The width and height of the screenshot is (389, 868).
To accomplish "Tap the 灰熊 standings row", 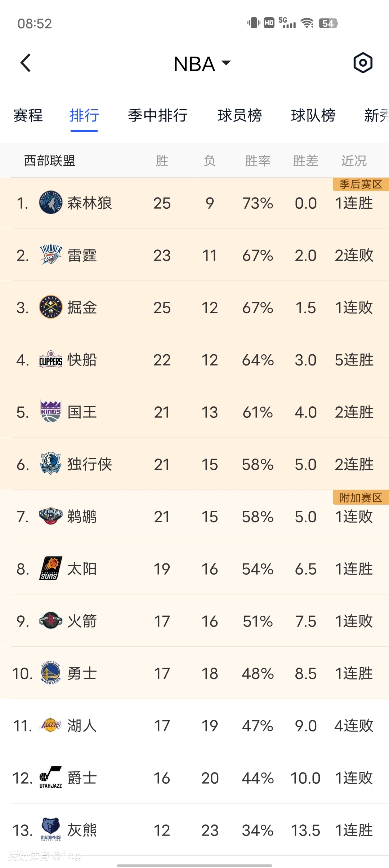I will (x=194, y=830).
